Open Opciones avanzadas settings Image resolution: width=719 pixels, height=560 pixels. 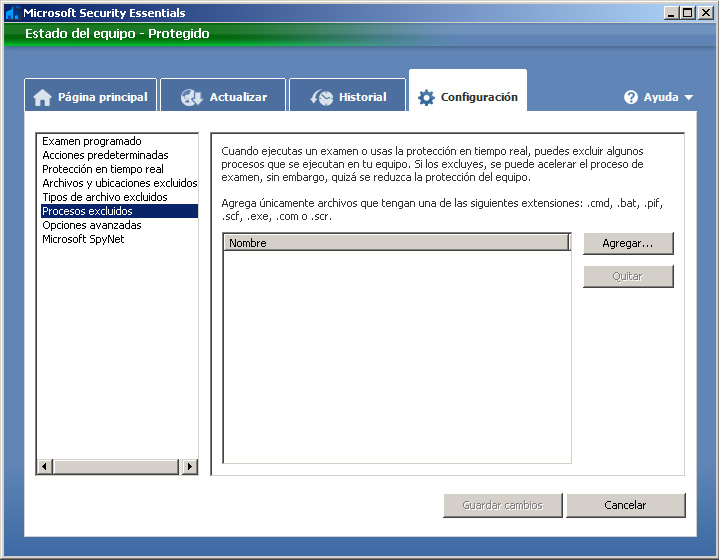(x=92, y=225)
